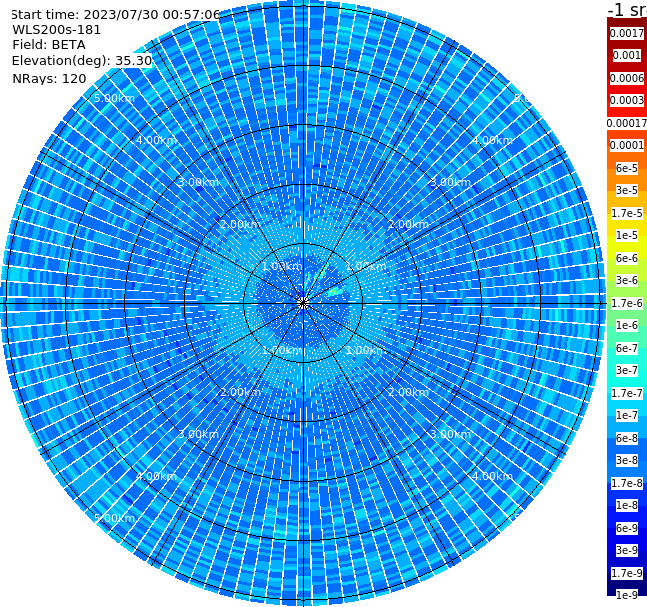The width and height of the screenshot is (647, 607).
Task: Select the 1.7e-7 legend value
Action: (x=627, y=393)
